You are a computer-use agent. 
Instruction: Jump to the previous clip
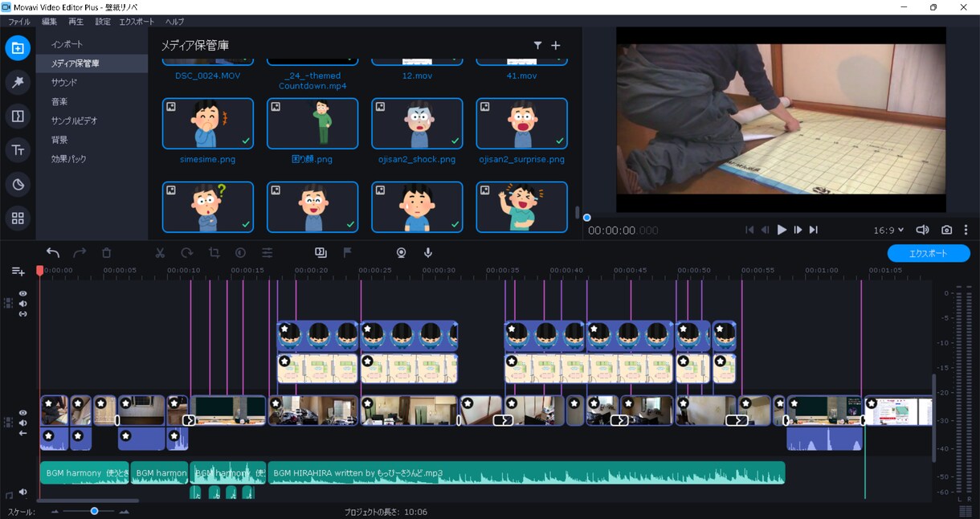coord(749,230)
